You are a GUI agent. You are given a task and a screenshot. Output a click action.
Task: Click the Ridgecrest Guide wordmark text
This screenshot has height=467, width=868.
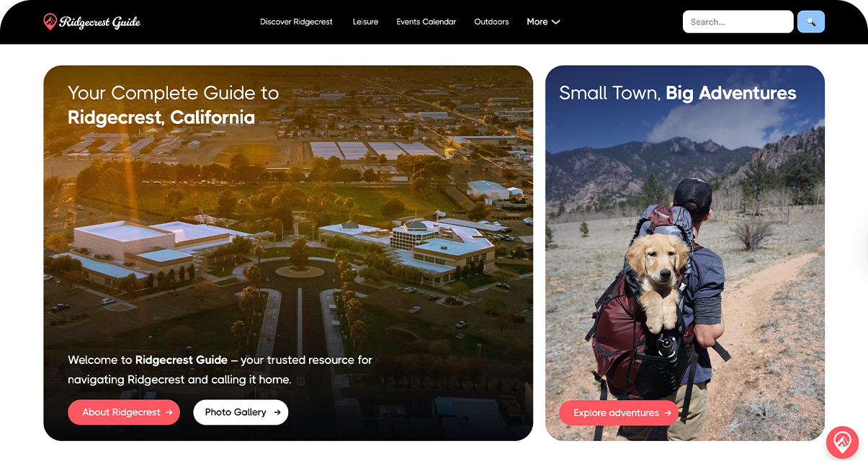tap(100, 22)
